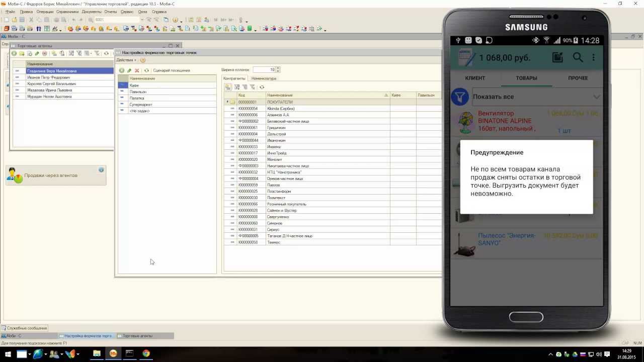Click the Ширина колонок input field
The image size is (644, 362).
click(264, 70)
